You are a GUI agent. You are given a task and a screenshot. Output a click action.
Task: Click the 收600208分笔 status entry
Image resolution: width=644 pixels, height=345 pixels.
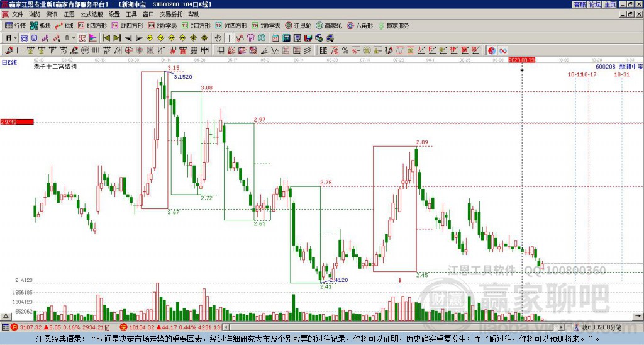(x=598, y=327)
